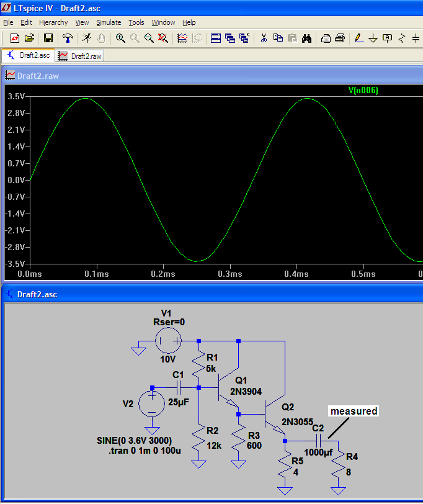The image size is (423, 504).
Task: Click the Copy icon
Action: coord(278,38)
